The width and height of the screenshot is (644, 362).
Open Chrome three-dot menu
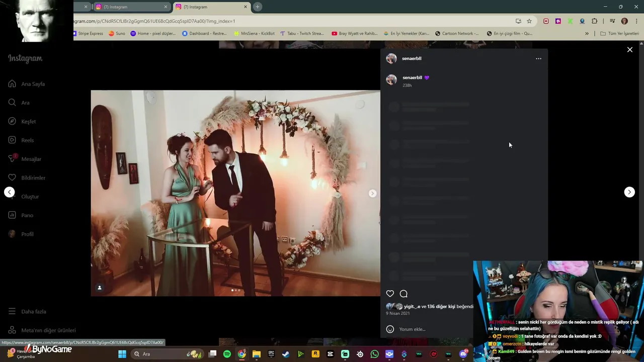(636, 21)
